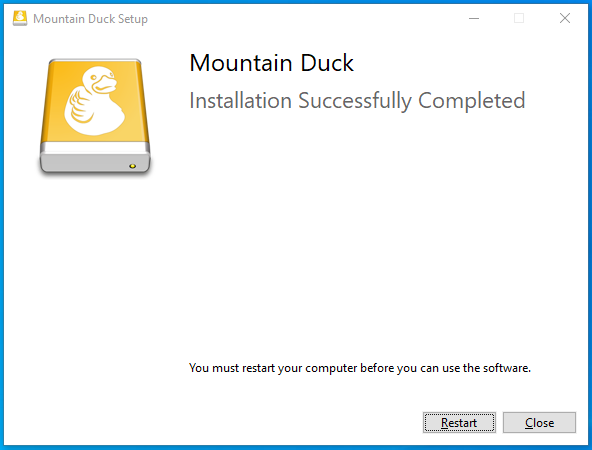Minimize the Mountain Duck Setup window
This screenshot has width=592, height=450.
tap(474, 18)
